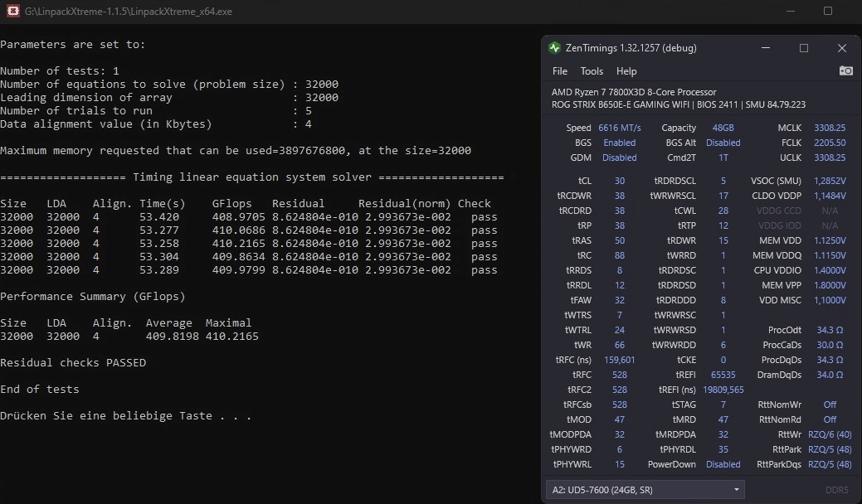Click the DDR5 label in ZenTimings

(x=837, y=490)
